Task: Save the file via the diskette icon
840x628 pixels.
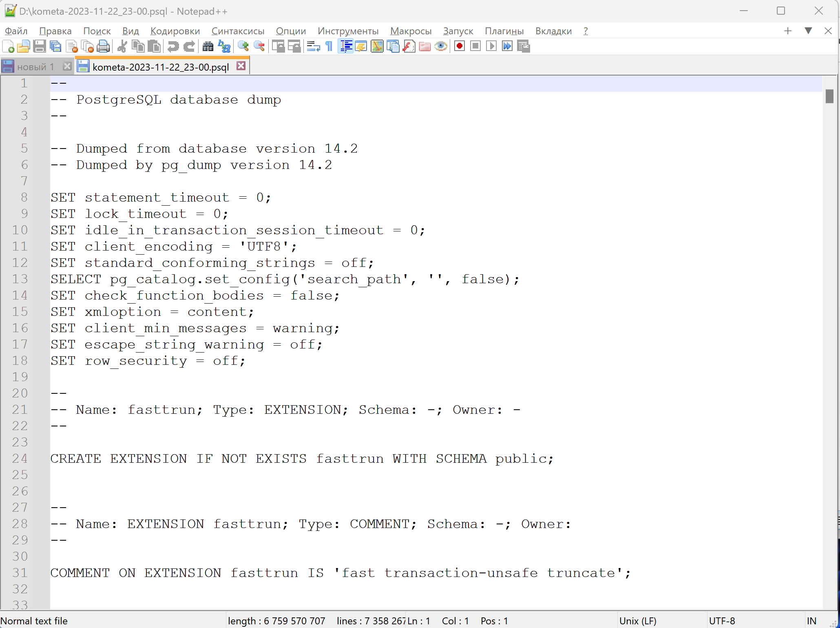Action: point(40,47)
